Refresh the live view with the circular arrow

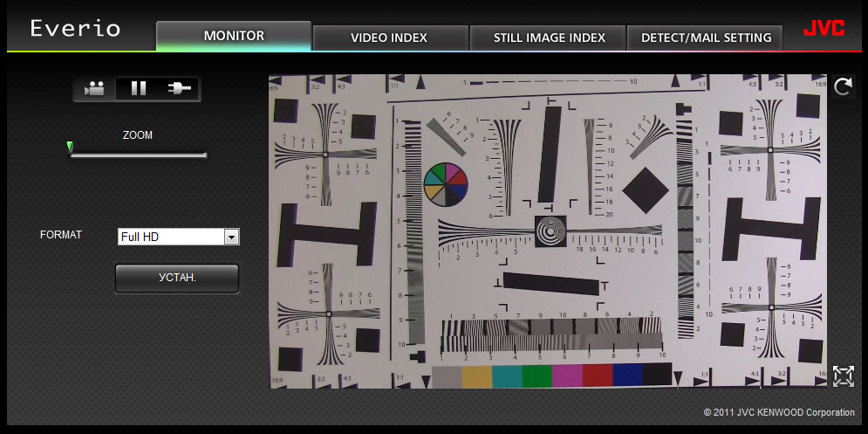[843, 87]
